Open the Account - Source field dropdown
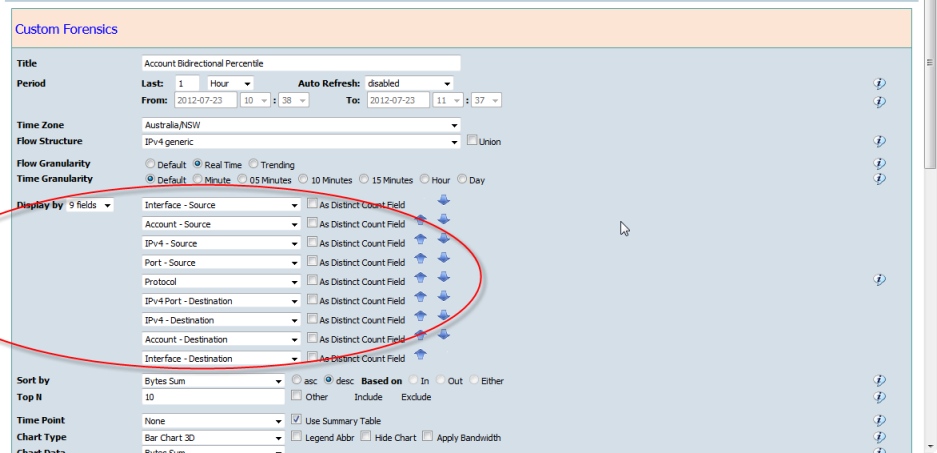 tap(221, 224)
